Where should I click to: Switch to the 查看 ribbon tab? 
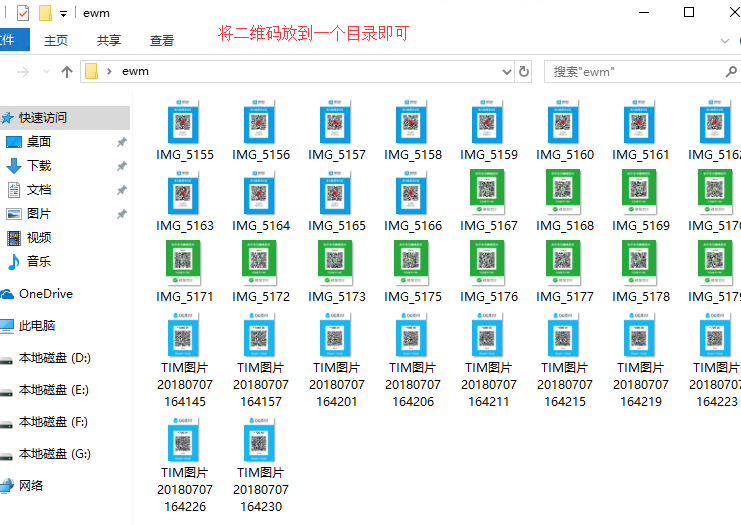(162, 40)
